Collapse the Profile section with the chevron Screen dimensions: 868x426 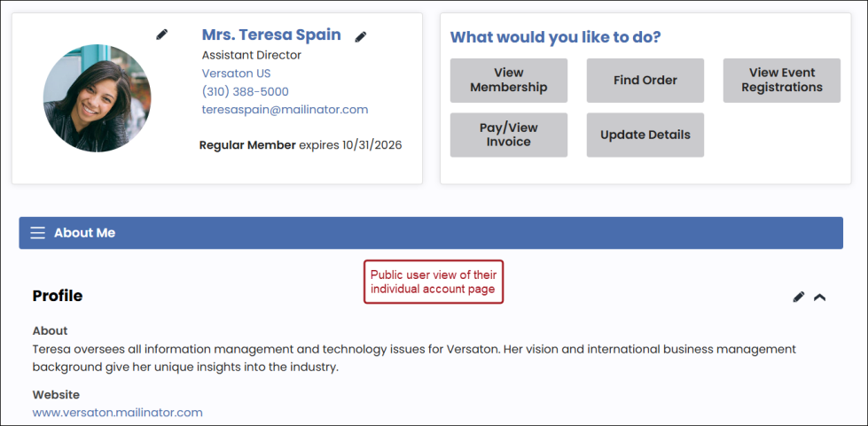820,297
